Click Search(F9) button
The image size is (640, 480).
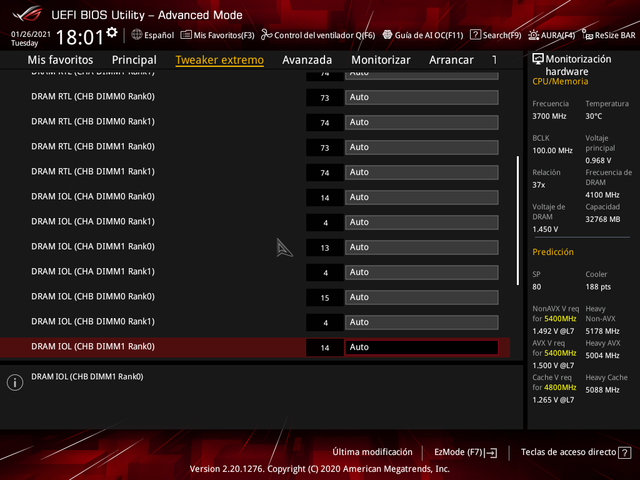coord(496,35)
